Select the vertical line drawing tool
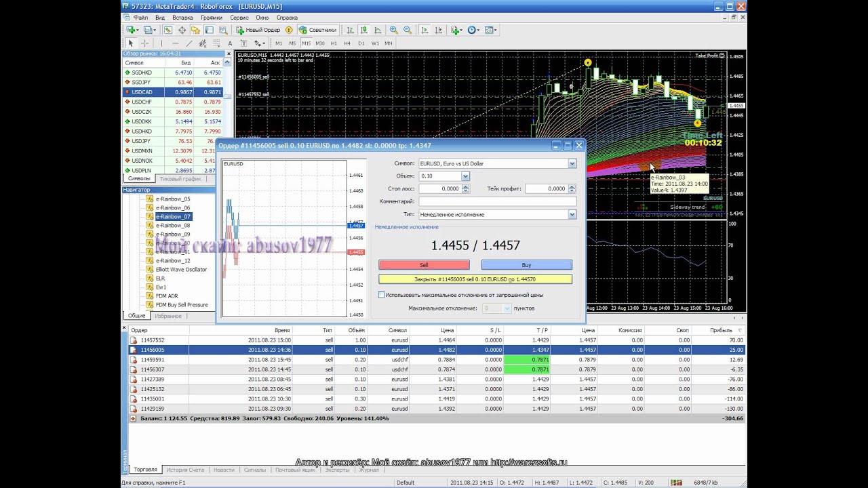 pos(161,43)
